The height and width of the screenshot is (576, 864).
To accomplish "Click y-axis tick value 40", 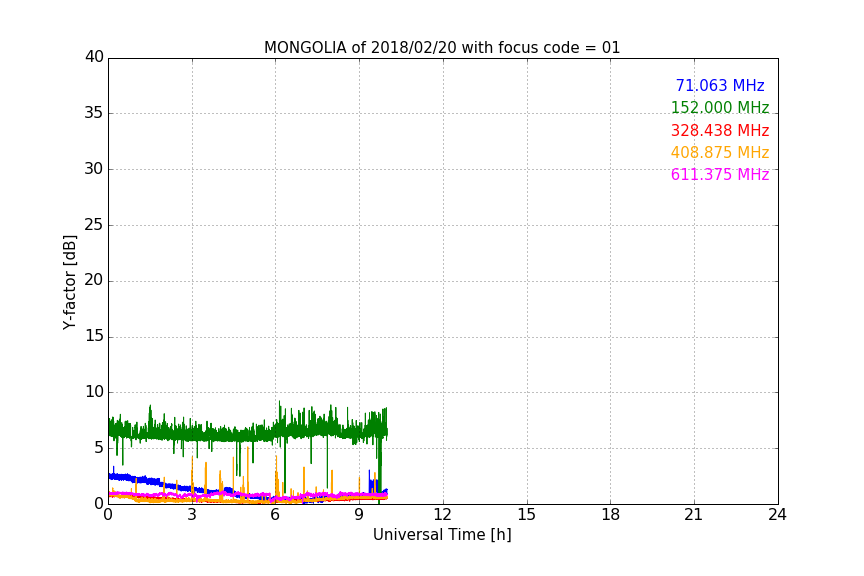I will pyautogui.click(x=94, y=57).
